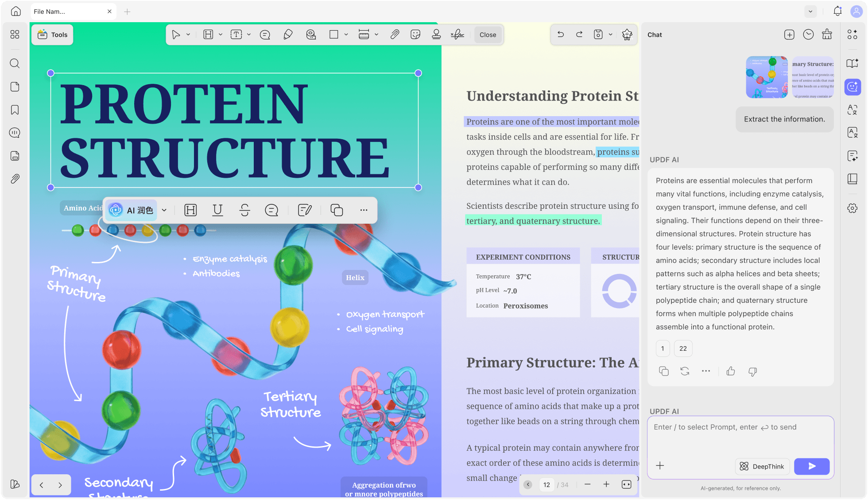Close the annotation toolbar
Image resolution: width=868 pixels, height=500 pixels.
coord(488,35)
